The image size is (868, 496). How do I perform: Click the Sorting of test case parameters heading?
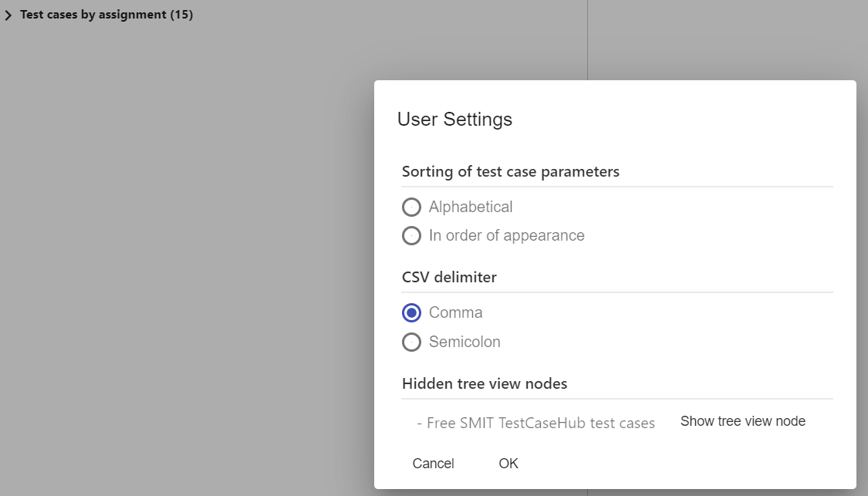click(510, 171)
